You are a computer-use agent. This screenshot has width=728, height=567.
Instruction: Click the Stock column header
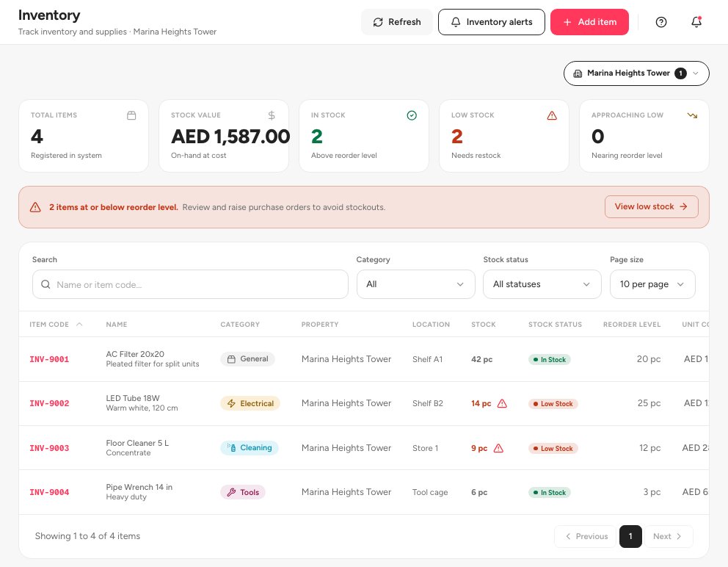484,325
